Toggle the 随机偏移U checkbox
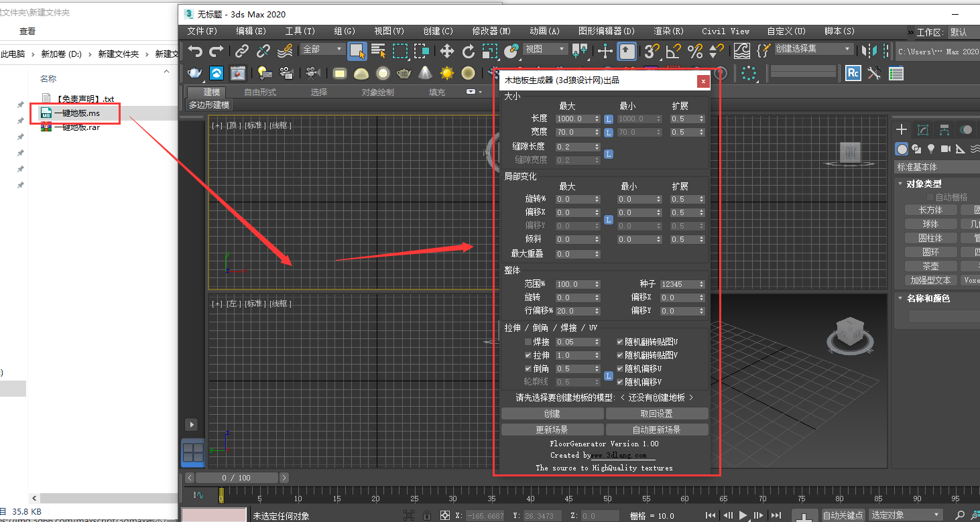This screenshot has height=522, width=980. point(620,369)
